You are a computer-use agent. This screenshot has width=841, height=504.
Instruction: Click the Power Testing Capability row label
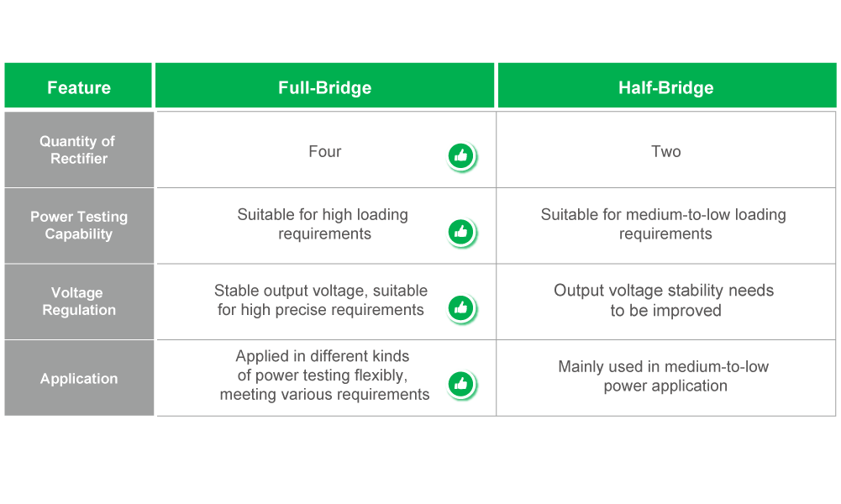coord(79,226)
